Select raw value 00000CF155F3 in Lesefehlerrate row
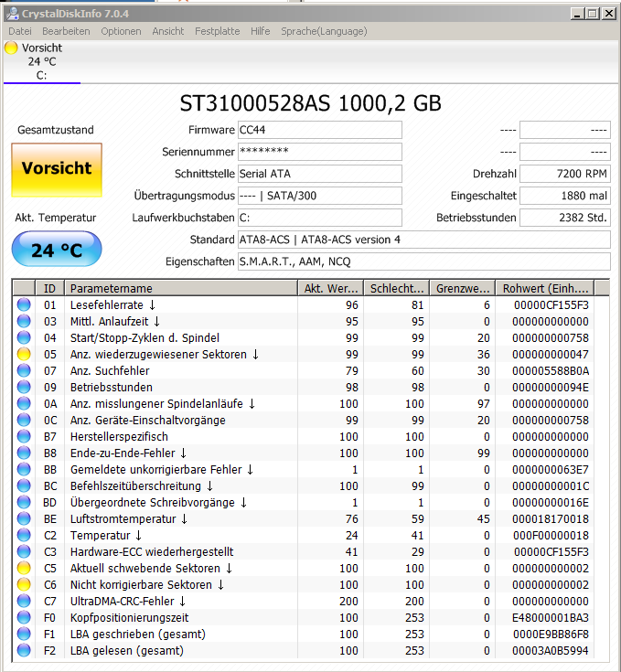 (x=551, y=304)
